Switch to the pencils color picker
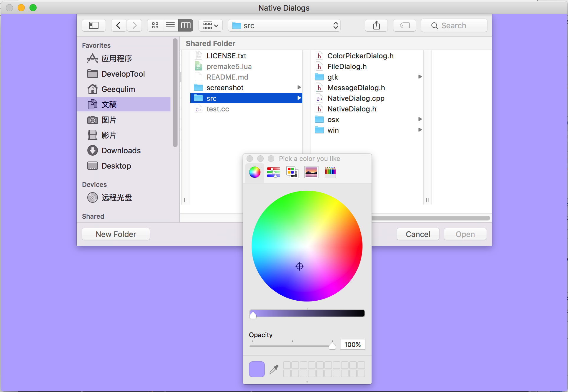 330,172
